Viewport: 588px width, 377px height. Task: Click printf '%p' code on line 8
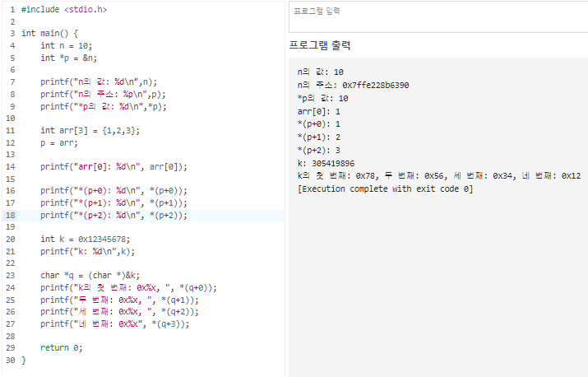(x=103, y=94)
